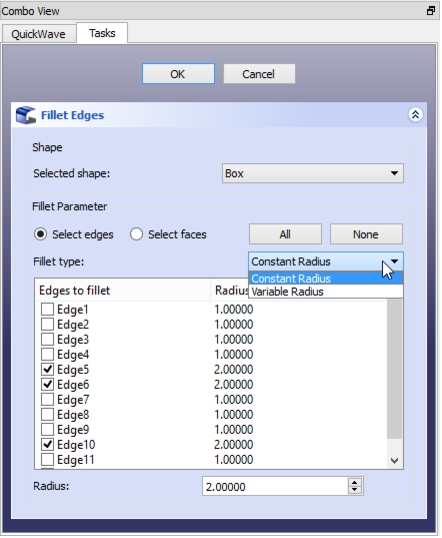Switch to the QuickWave tab
The width and height of the screenshot is (442, 538).
point(38,34)
